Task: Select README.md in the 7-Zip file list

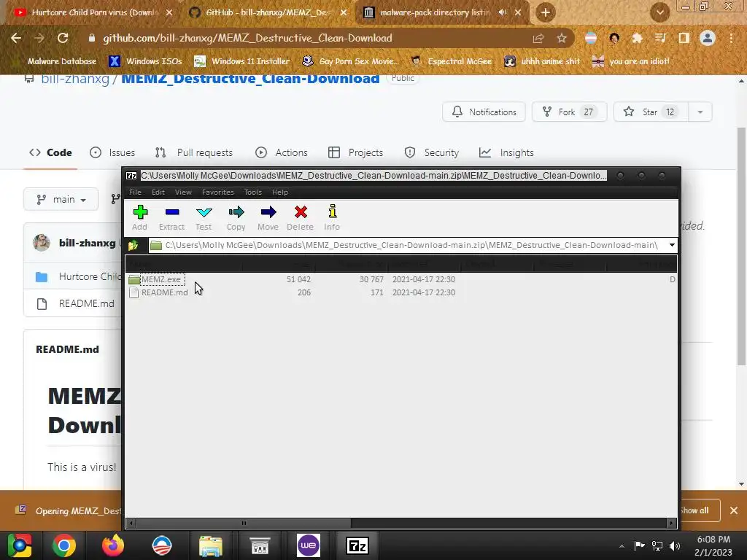Action: coord(164,292)
